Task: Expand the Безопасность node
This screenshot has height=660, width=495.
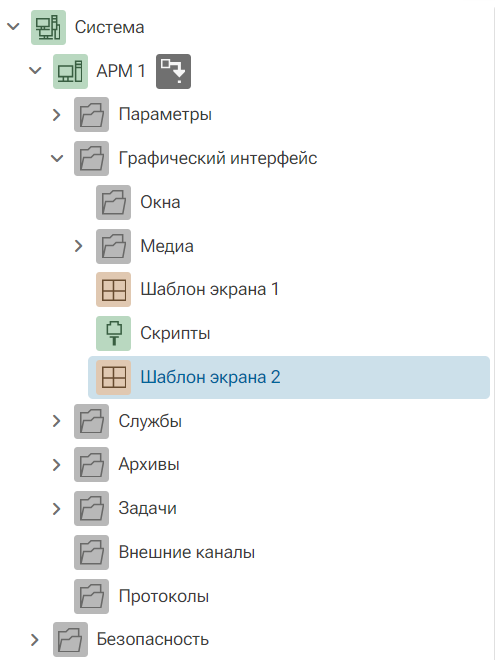Action: point(35,640)
